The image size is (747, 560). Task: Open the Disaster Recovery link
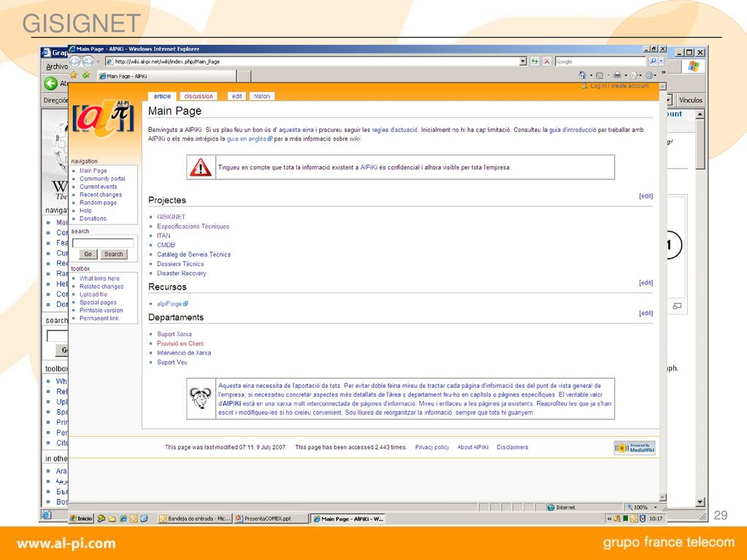point(182,273)
